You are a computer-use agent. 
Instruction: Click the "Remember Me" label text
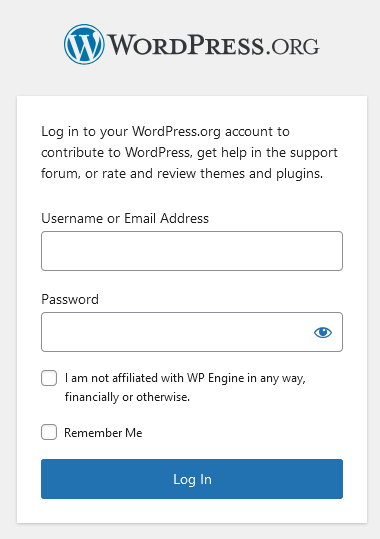click(103, 432)
